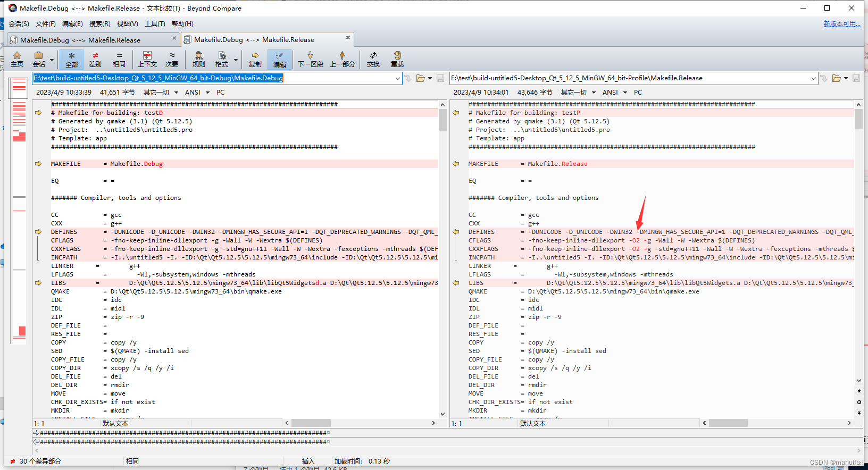The image size is (868, 470).
Task: Click left PC line-ending label
Action: 220,93
